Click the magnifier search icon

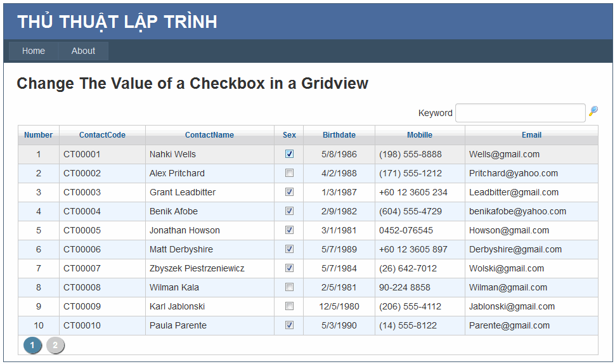pos(593,111)
